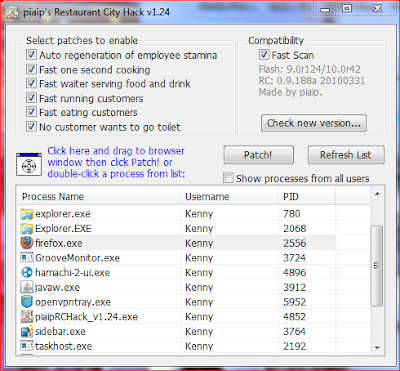Click the openvpntray.exe shield icon

pyautogui.click(x=27, y=302)
